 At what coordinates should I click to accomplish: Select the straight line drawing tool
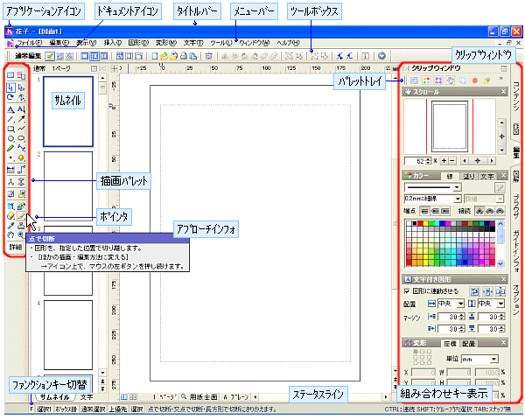(x=10, y=119)
